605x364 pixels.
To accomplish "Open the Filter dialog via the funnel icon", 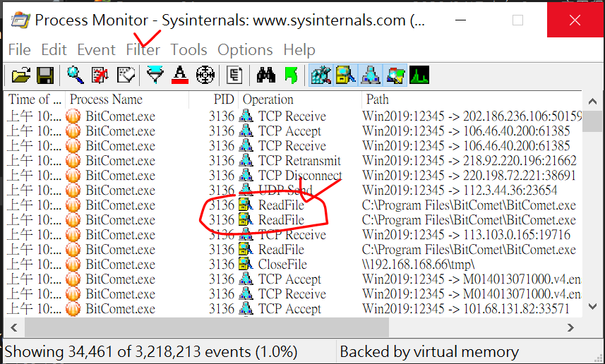I will 155,75.
